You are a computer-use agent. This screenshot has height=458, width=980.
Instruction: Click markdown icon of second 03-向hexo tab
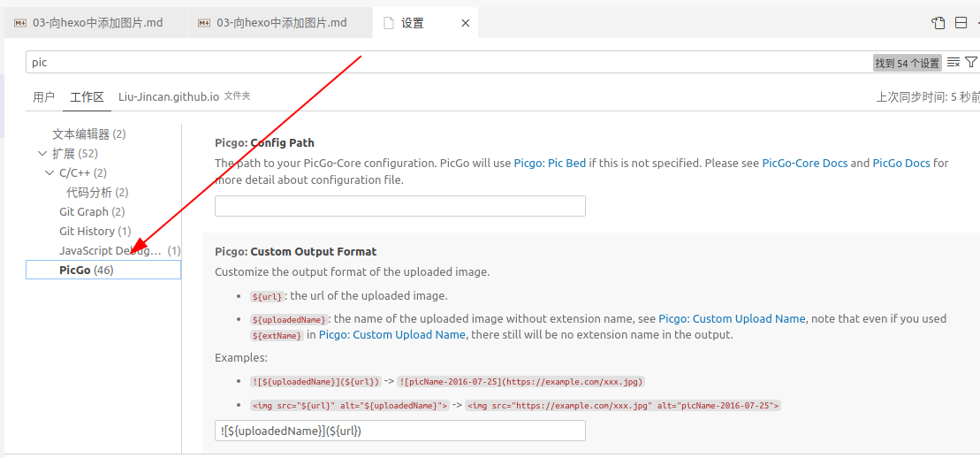pos(204,23)
